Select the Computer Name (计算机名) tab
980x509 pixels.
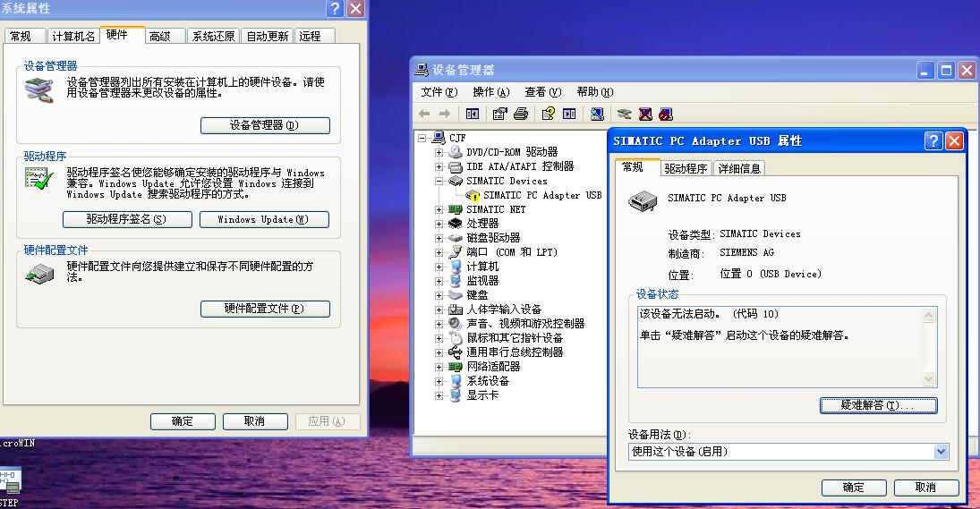pyautogui.click(x=73, y=36)
